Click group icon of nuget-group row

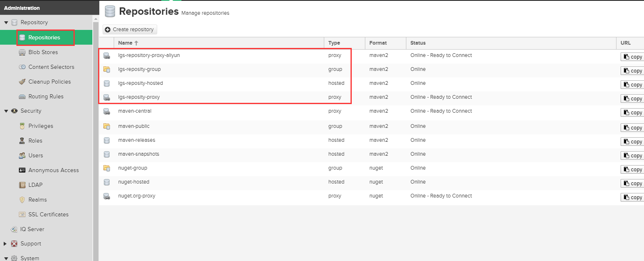107,168
